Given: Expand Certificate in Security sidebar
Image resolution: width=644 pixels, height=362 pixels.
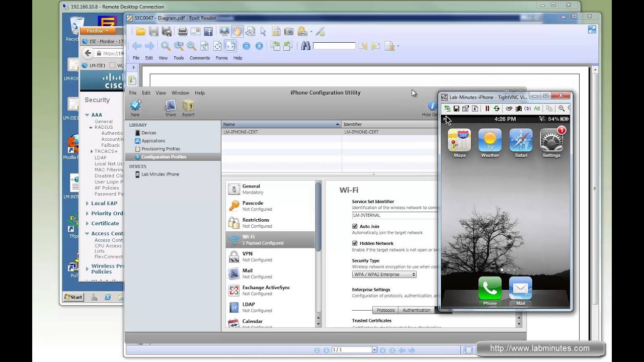Looking at the screenshot, I should pyautogui.click(x=87, y=224).
